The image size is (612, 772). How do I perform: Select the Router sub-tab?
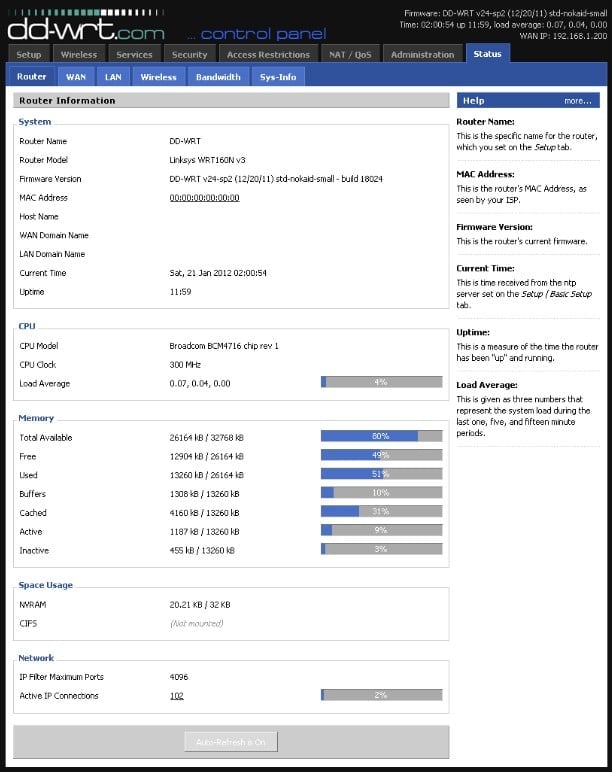[x=32, y=76]
